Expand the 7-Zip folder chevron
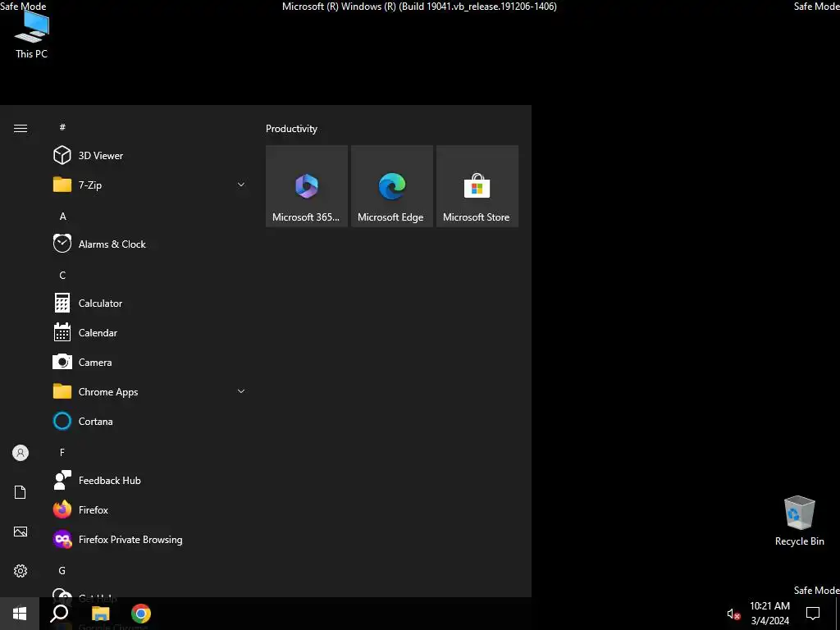The width and height of the screenshot is (840, 630). tap(241, 185)
